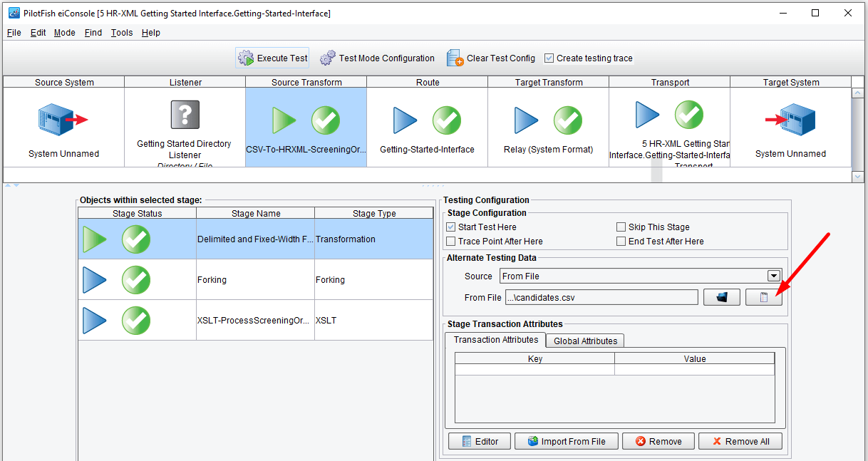
Task: Click the Transport blue play icon
Action: tap(647, 114)
